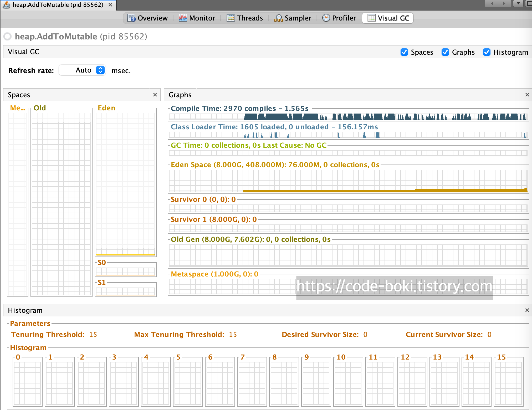Open the document list dropdown arrow
Image resolution: width=532 pixels, height=410 pixels.
518,3
